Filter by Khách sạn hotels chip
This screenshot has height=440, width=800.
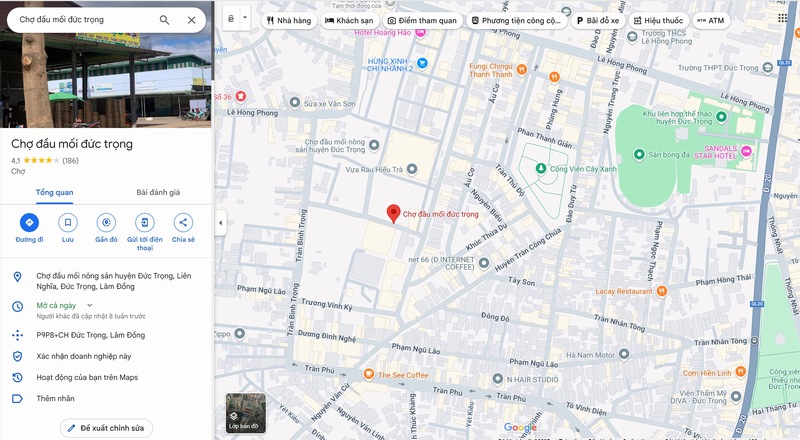coord(350,20)
